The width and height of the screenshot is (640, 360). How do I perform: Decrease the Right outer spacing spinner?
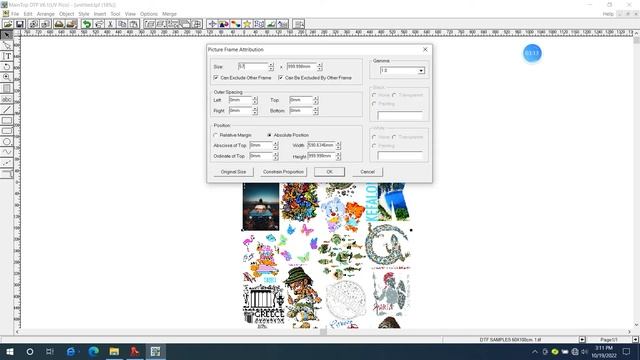coord(255,113)
